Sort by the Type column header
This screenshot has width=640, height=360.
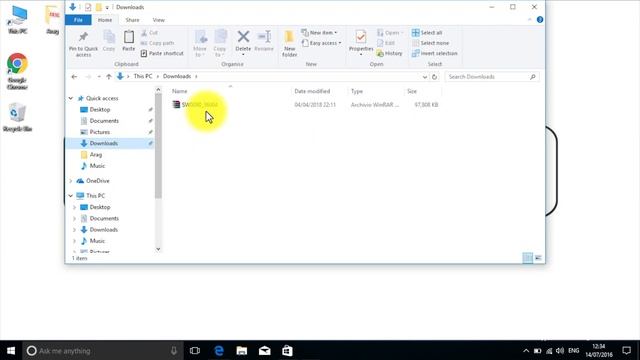click(357, 91)
